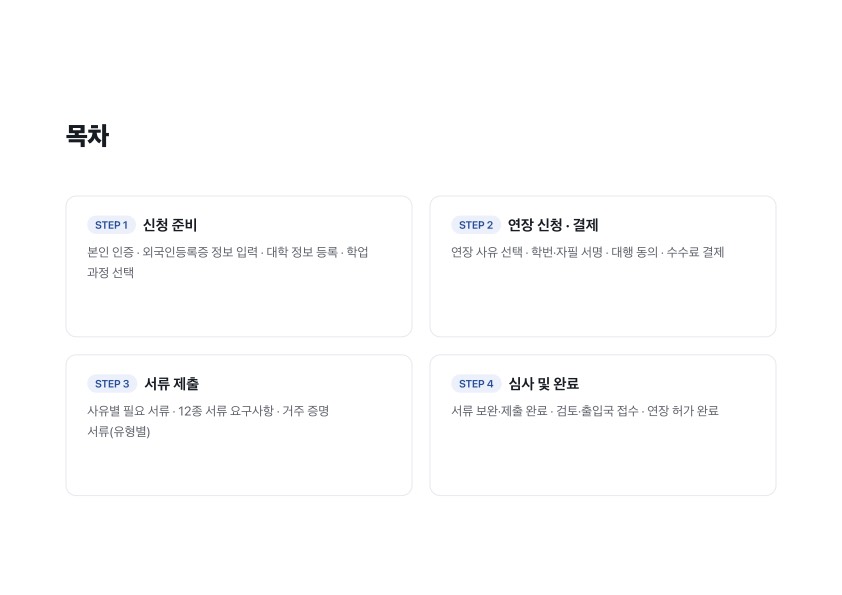
Task: Click 연장 허가 완료 text in STEP 4
Action: [x=683, y=411]
